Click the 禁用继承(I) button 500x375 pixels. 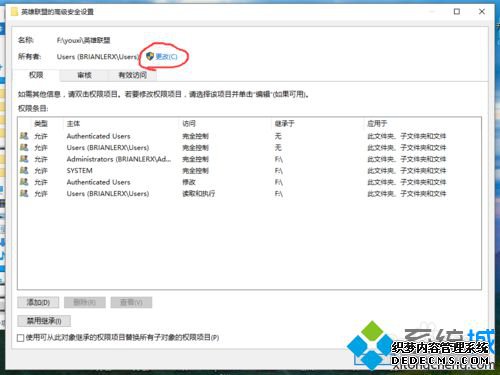coord(44,321)
